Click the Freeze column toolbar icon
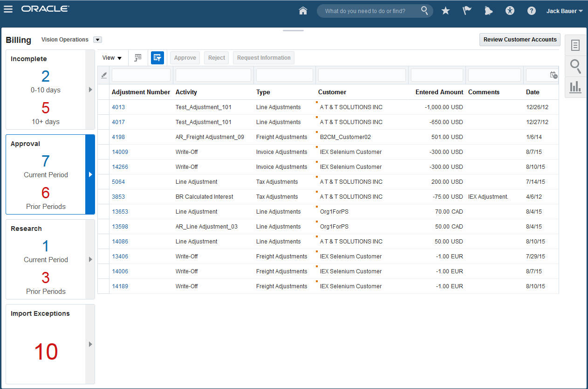The width and height of the screenshot is (588, 389). click(x=138, y=58)
